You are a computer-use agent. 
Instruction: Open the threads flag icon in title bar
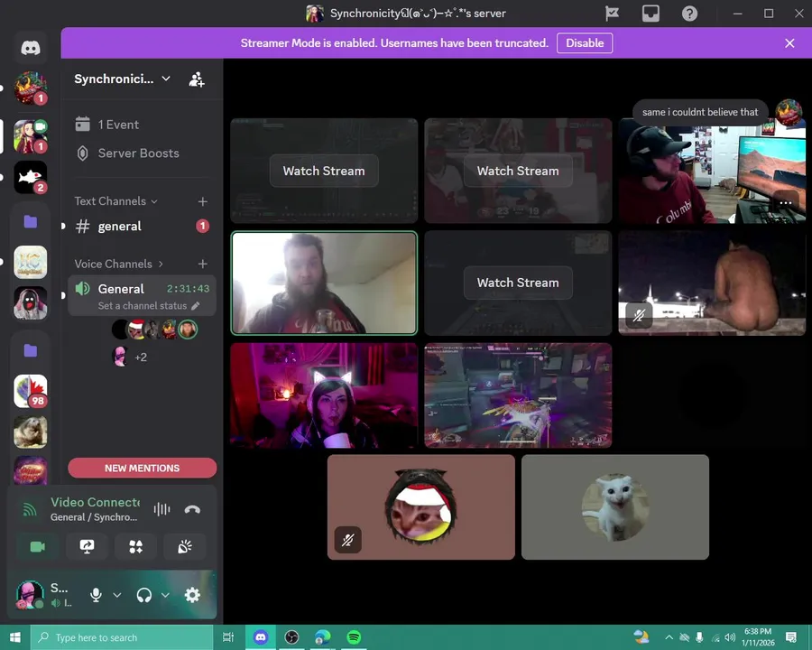coord(612,14)
